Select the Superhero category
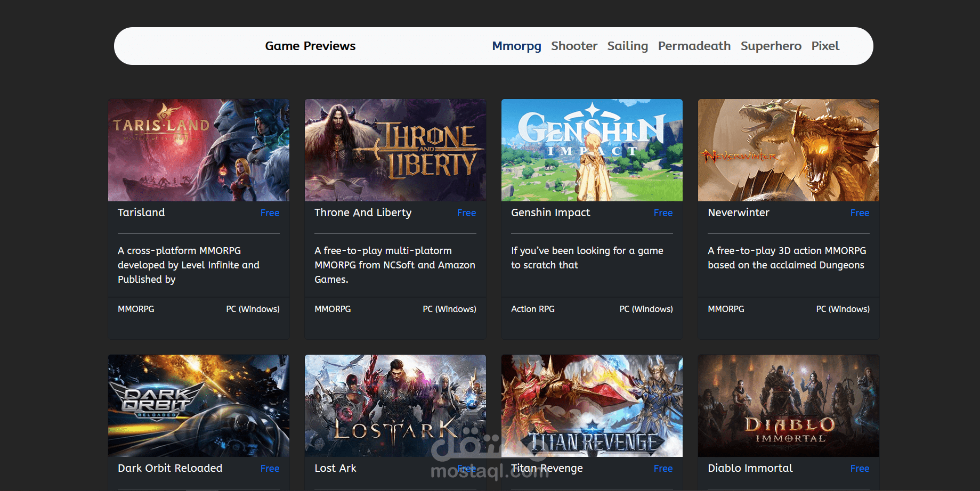This screenshot has width=980, height=491. 771,46
